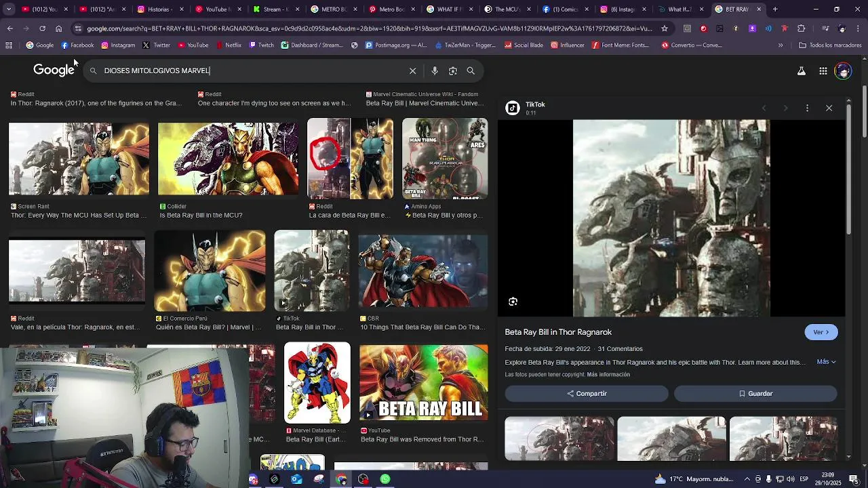The height and width of the screenshot is (488, 868).
Task: Open preview panel three-dot options
Action: 807,108
